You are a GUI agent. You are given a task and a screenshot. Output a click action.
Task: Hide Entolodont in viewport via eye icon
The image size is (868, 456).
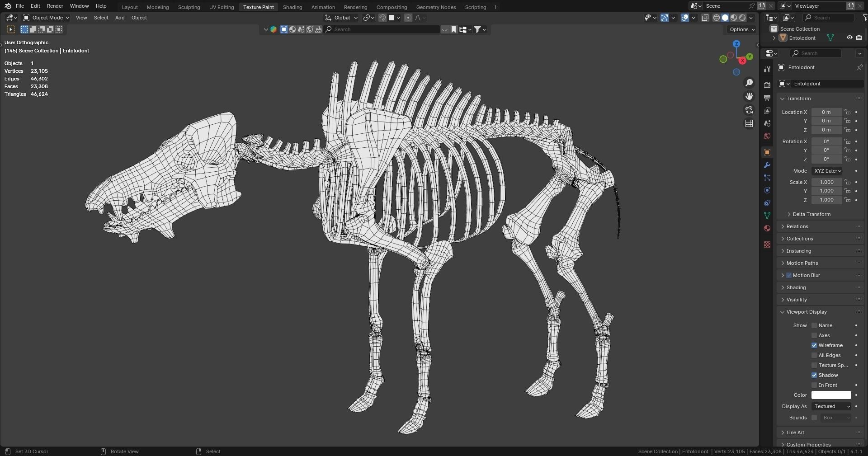click(x=849, y=38)
